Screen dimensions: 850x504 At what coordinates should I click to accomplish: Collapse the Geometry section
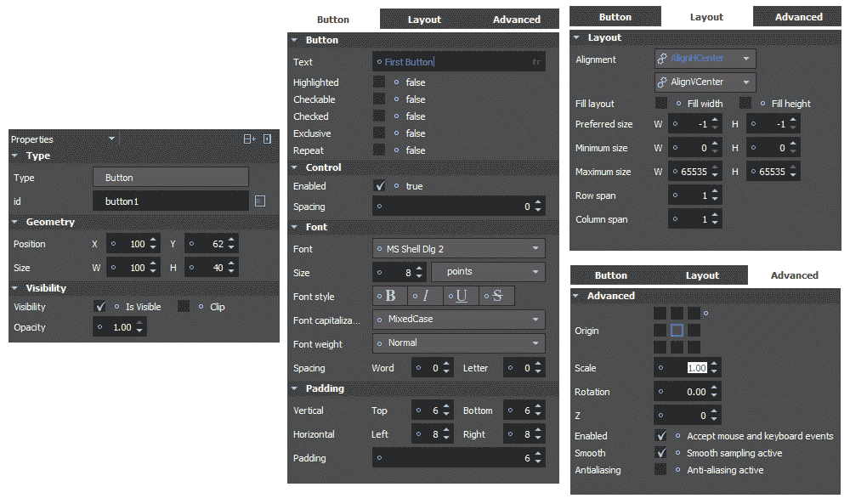click(15, 222)
